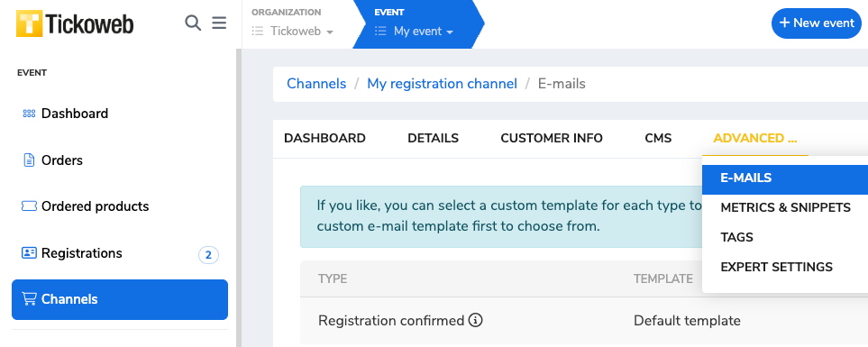Screen dimensions: 868x347
Task: Click the Registrations ID card icon
Action: 29,253
